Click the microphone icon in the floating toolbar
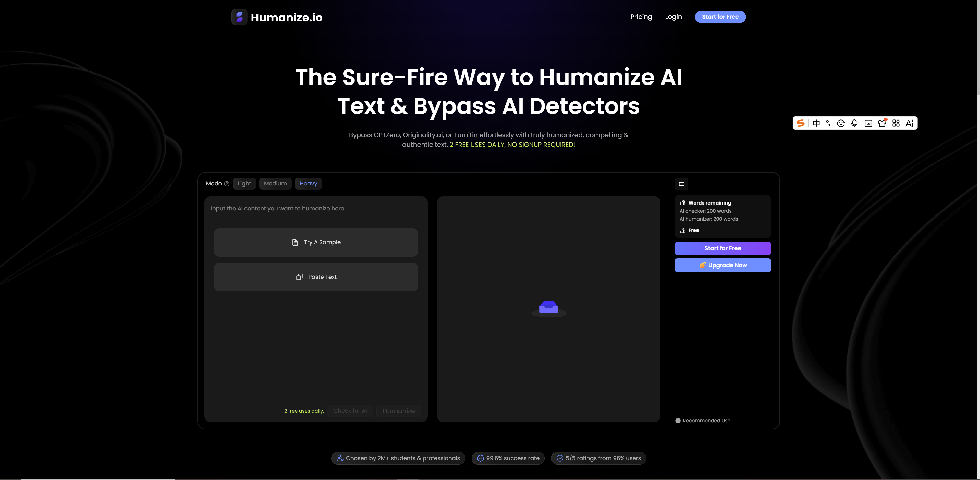The height and width of the screenshot is (480, 980). (x=854, y=123)
